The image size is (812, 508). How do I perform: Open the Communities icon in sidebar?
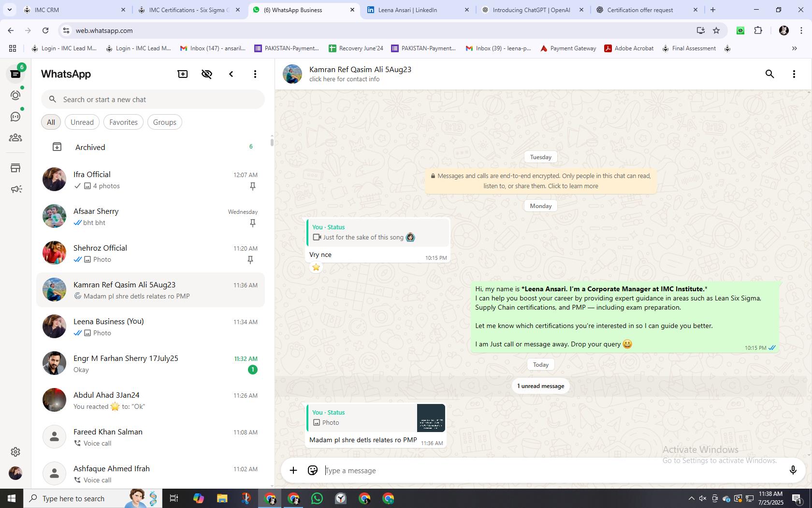(15, 138)
